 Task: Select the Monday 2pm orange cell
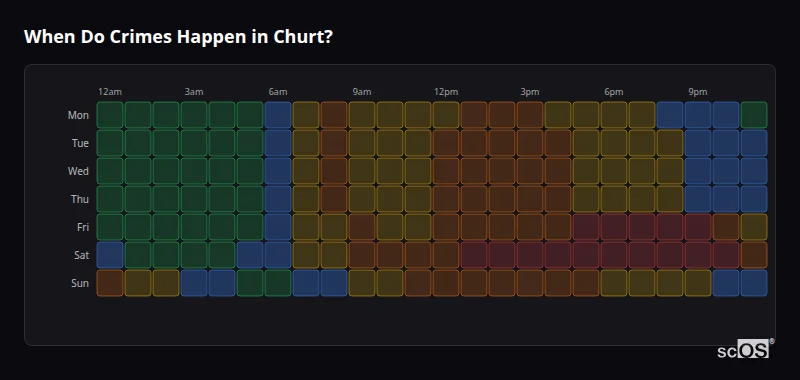502,115
